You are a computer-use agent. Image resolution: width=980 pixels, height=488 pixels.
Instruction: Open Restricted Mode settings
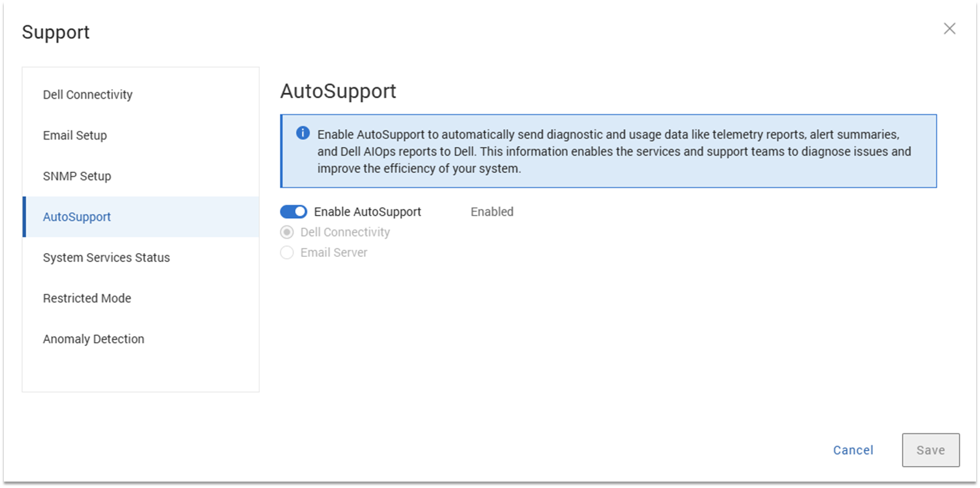click(86, 298)
